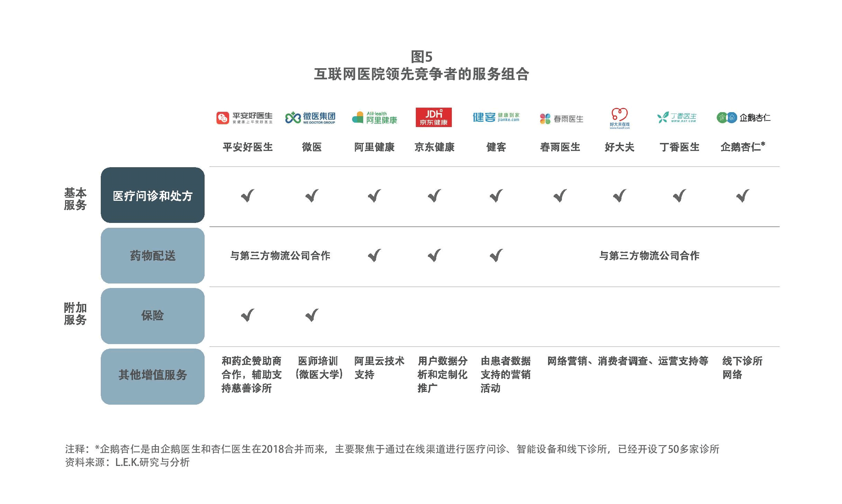Click the title 互联网医院领先竞争者的服务组合
This screenshot has height=504, width=842.
point(421,74)
